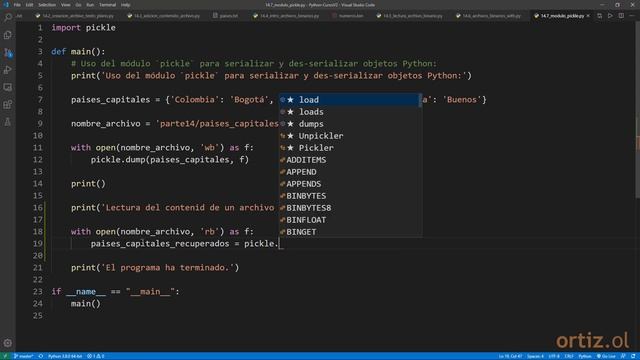
Task: Click the synchronize changes status icon
Action: (41, 356)
